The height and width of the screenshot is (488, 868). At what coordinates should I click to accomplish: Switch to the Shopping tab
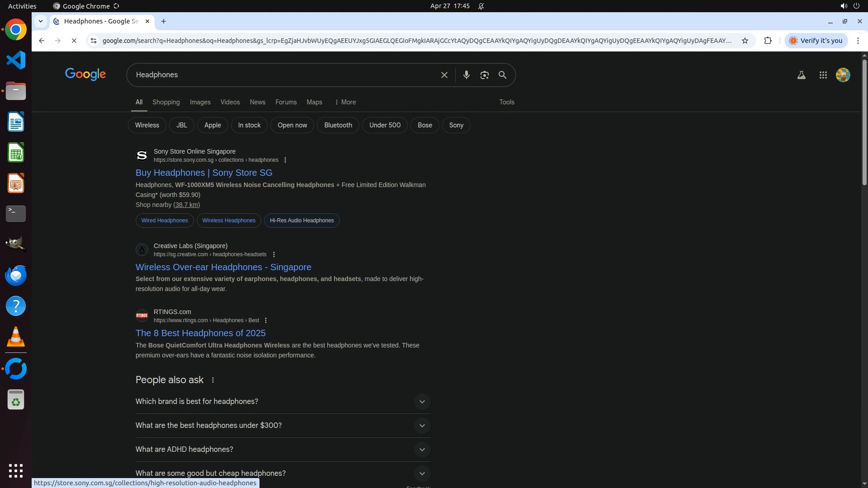pos(166,102)
